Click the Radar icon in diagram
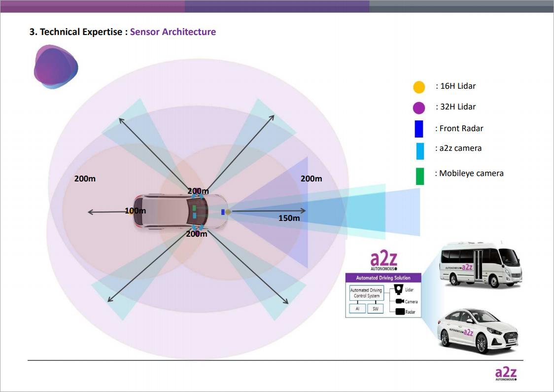This screenshot has height=392, width=554. [x=400, y=312]
